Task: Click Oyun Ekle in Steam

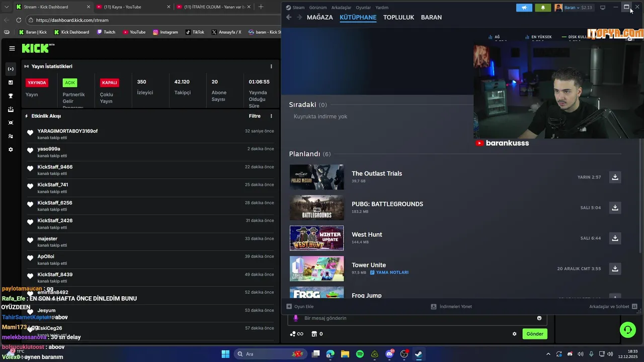Action: tap(300, 307)
